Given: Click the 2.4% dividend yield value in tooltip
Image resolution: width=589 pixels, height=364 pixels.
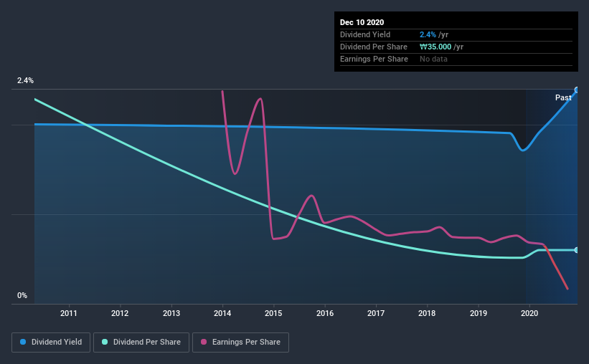Looking at the screenshot, I should tap(428, 34).
